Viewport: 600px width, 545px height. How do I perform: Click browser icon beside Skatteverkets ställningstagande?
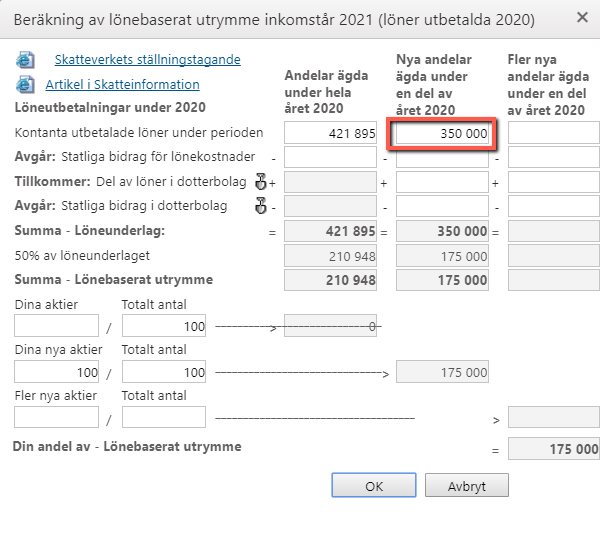25,60
